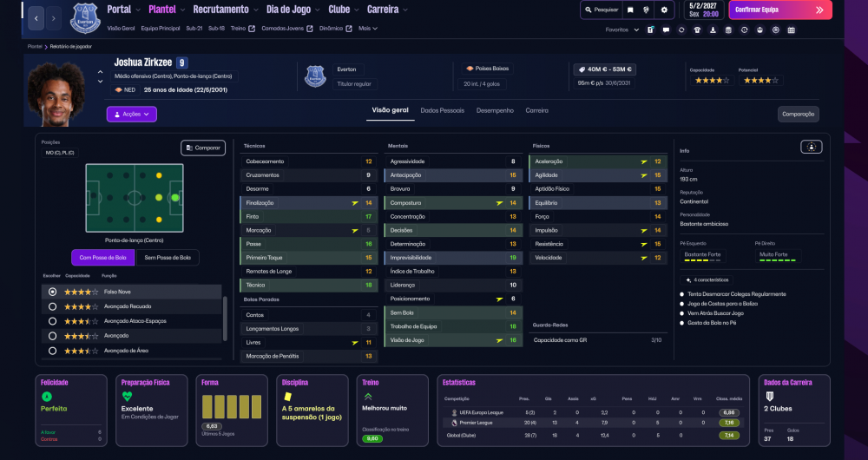The width and height of the screenshot is (868, 460).
Task: Open the Treino submenu link
Action: click(x=242, y=29)
